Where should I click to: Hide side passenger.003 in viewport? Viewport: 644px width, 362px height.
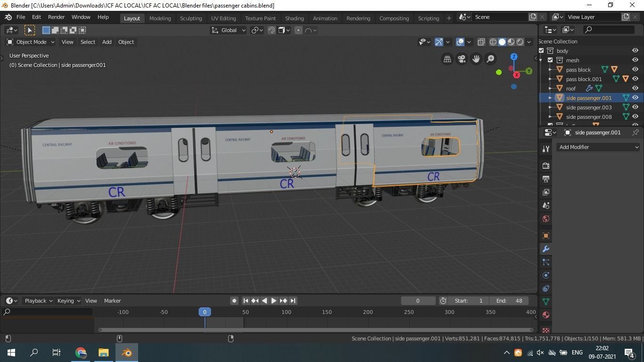(635, 107)
